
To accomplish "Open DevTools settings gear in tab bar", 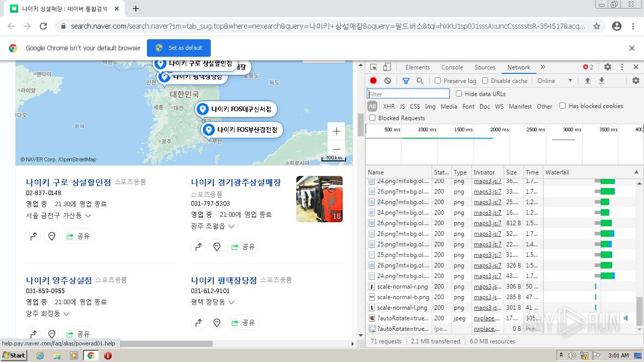I will (x=608, y=67).
